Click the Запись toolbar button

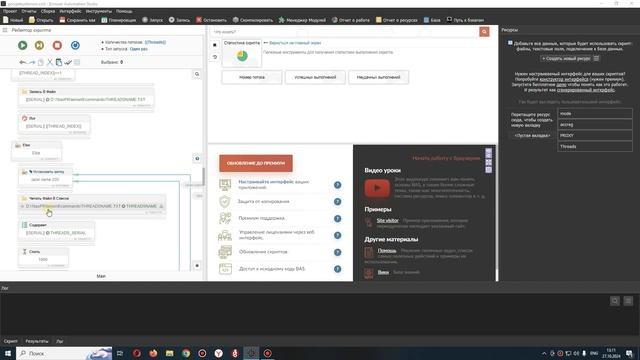pos(179,20)
